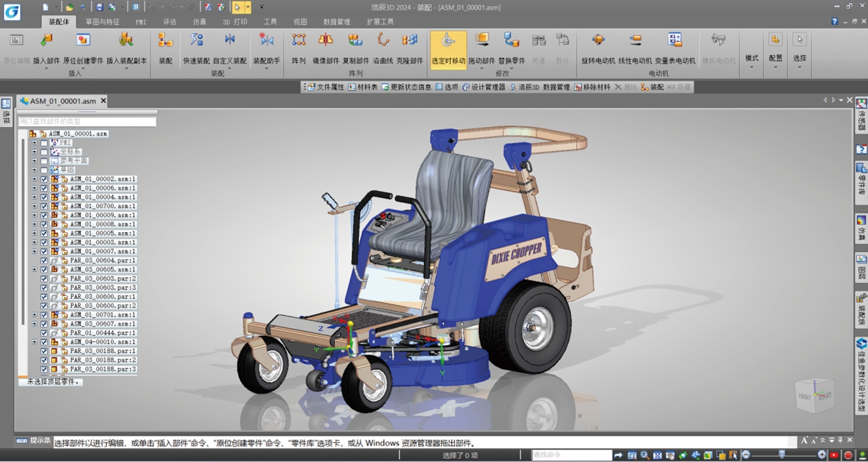Click the 查找命令 command search field
The image size is (868, 462).
coord(572,455)
